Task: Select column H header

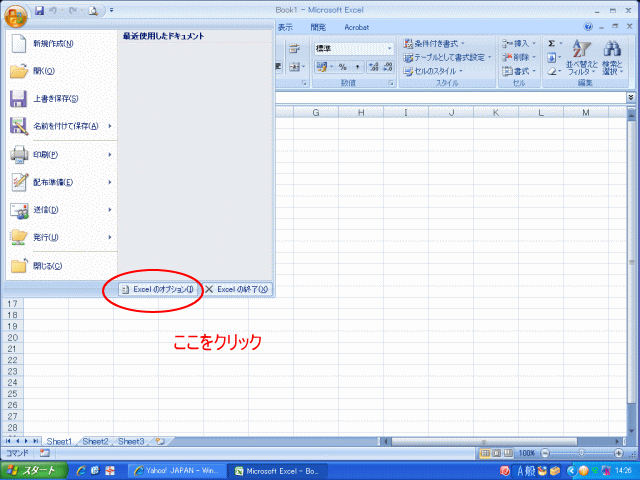Action: [x=361, y=112]
